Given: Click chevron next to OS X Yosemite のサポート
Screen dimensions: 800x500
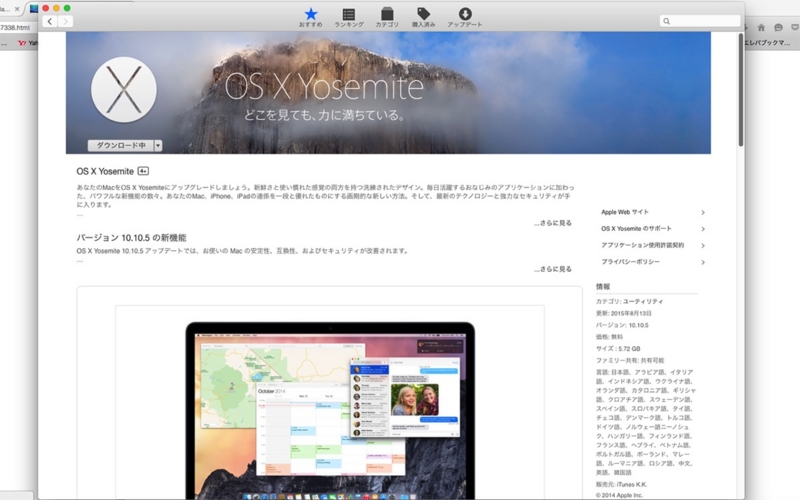Looking at the screenshot, I should [703, 229].
